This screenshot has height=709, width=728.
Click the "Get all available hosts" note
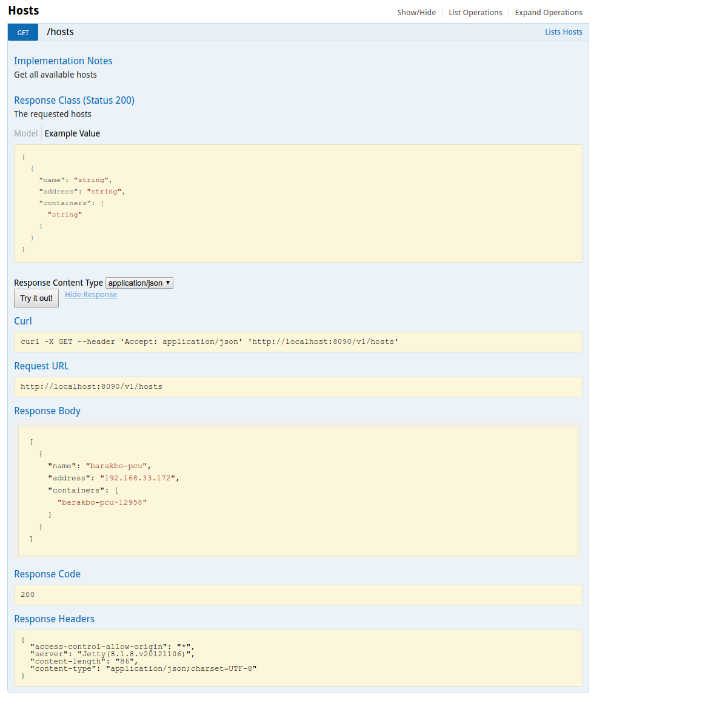pos(55,75)
